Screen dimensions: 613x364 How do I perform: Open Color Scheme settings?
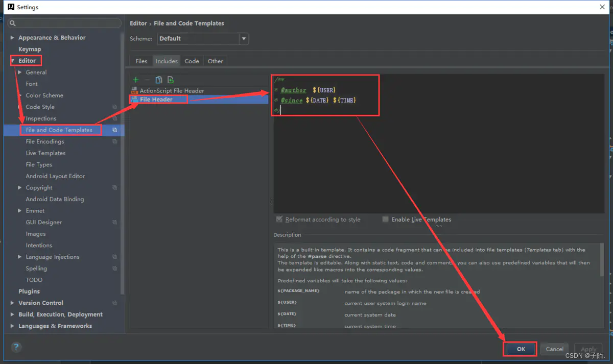click(x=44, y=95)
